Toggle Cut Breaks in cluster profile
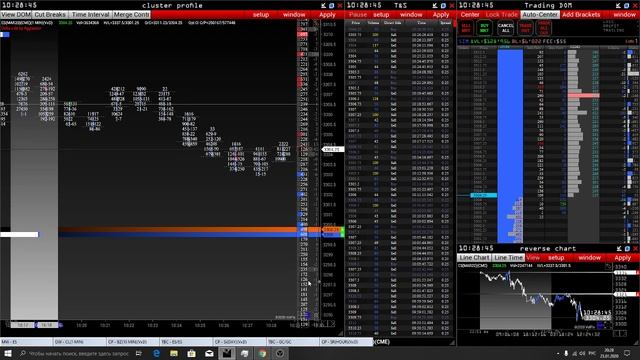Image resolution: width=640 pixels, height=360 pixels. [50, 14]
